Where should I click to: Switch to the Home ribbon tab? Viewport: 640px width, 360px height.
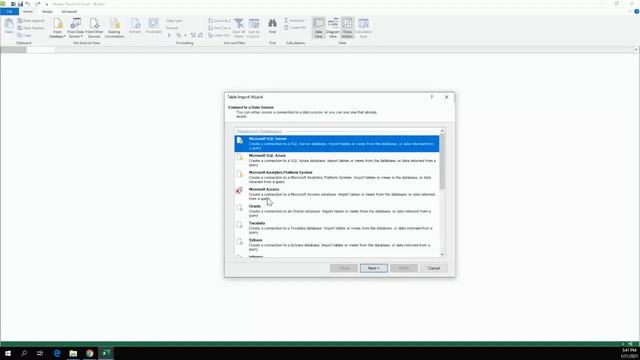point(28,11)
